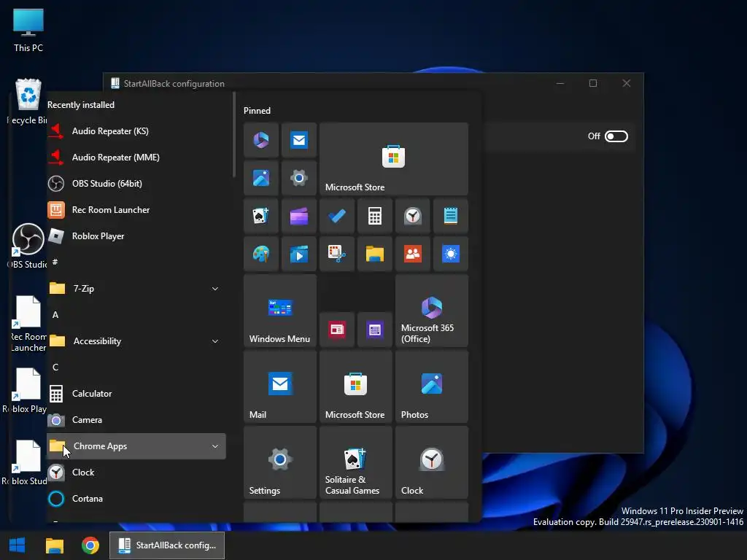Click the 'C' letter header in app list
747x560 pixels.
55,367
